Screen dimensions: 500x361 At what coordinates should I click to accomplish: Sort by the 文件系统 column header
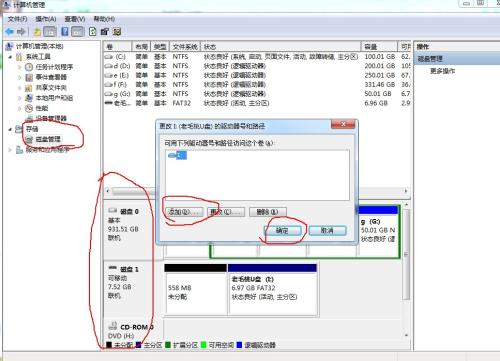[185, 47]
